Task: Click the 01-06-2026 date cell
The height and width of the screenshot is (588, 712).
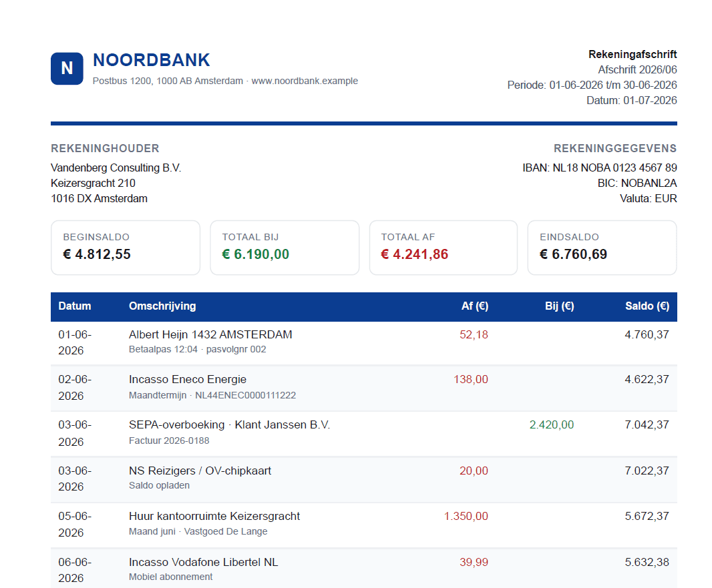Action: [x=75, y=343]
